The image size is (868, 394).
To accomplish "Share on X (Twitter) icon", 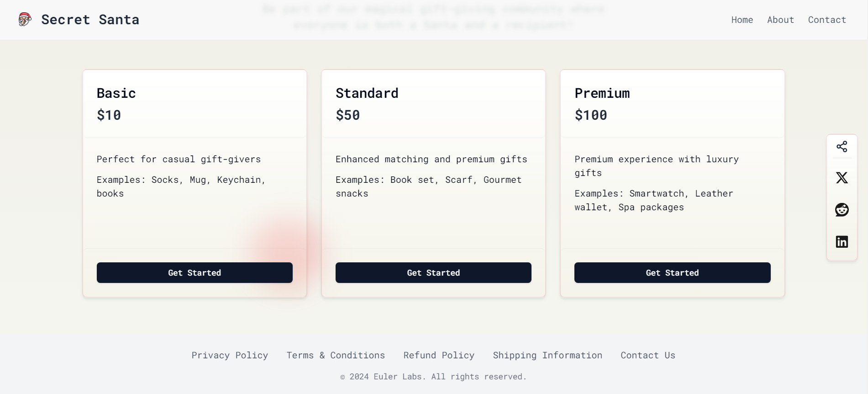I will point(842,177).
